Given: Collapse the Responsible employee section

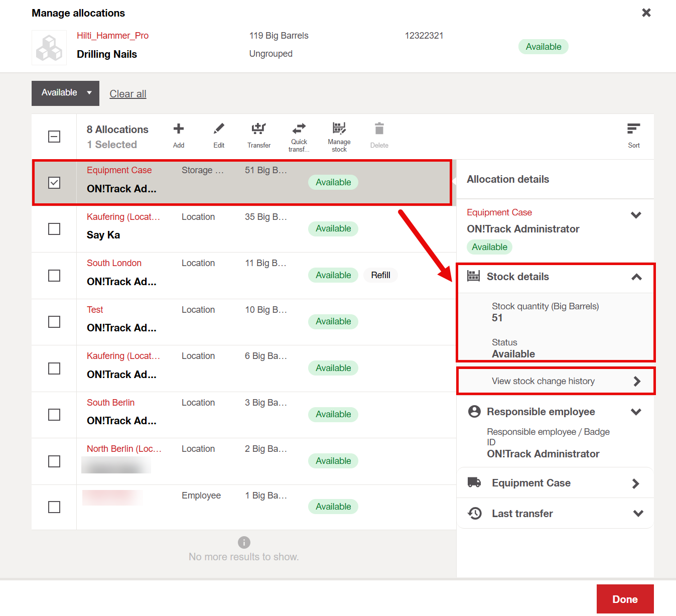Looking at the screenshot, I should (636, 412).
